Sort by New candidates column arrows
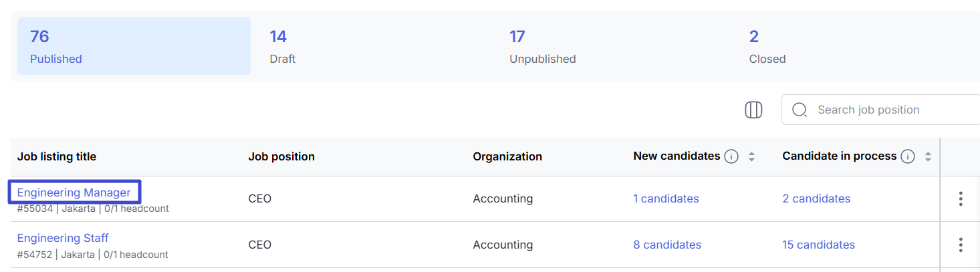Screen dimensions: 980x272 point(751,157)
